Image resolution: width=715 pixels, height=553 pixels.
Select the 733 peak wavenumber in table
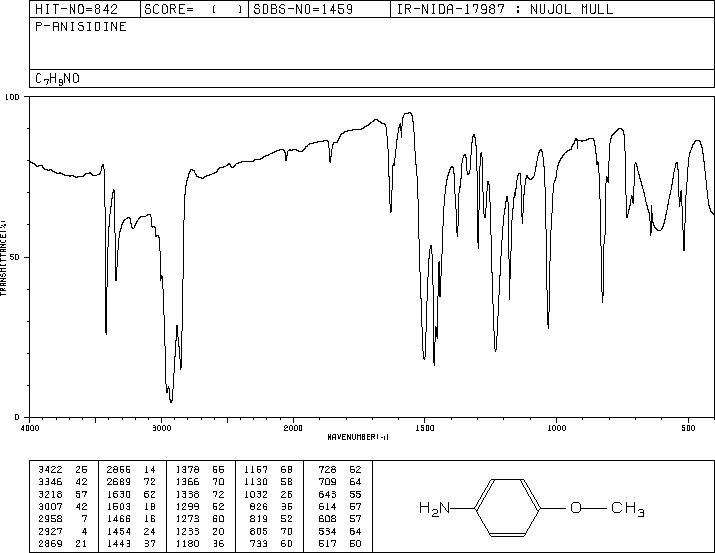[x=259, y=544]
